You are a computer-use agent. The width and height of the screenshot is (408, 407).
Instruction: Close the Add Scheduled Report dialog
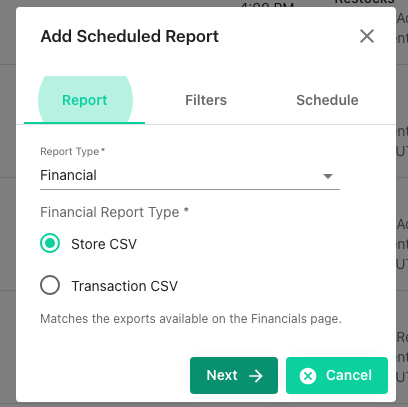pos(367,36)
